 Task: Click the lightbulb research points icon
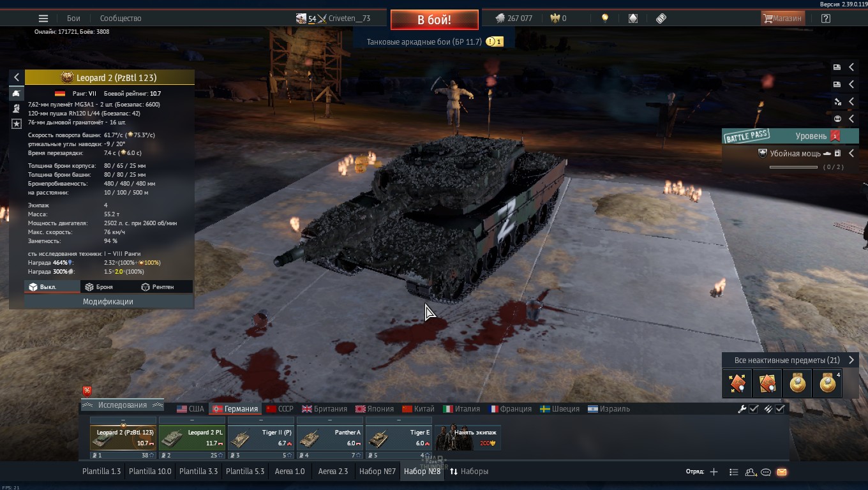[605, 19]
